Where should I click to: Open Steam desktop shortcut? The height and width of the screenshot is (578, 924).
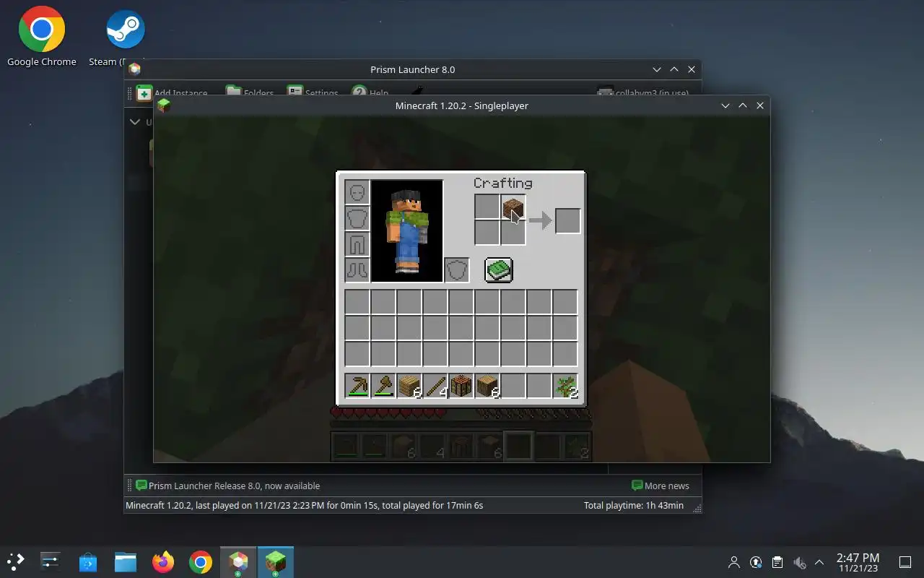[125, 37]
